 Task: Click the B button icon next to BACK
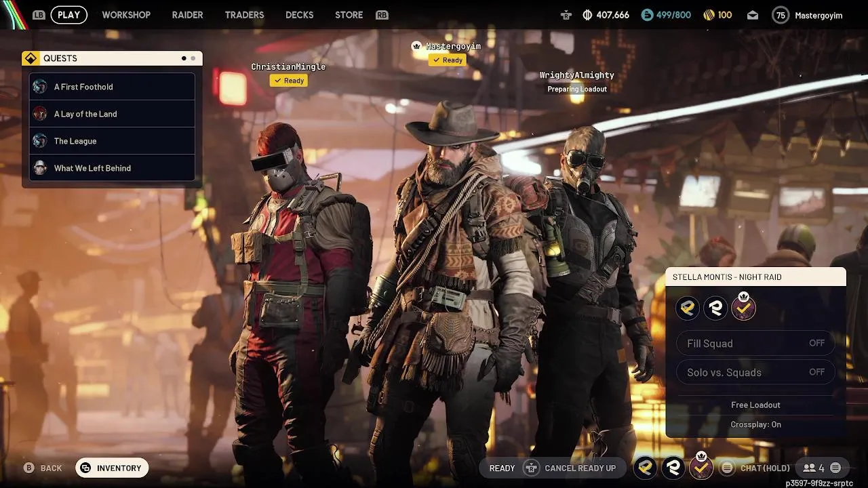(x=29, y=468)
